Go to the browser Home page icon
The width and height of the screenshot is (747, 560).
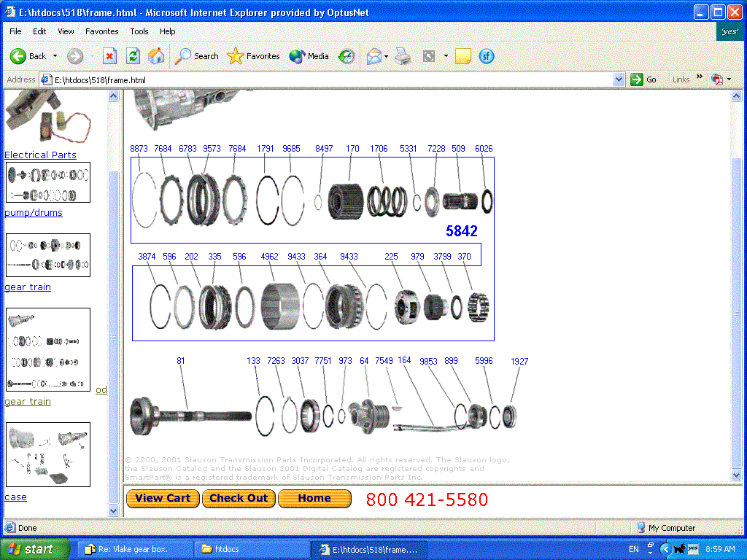coord(155,56)
